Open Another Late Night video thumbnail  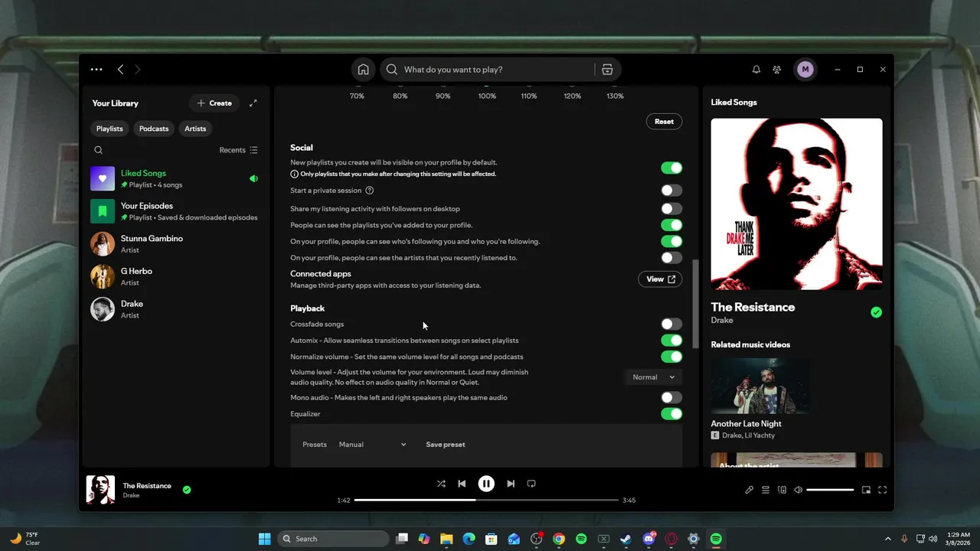pyautogui.click(x=762, y=386)
